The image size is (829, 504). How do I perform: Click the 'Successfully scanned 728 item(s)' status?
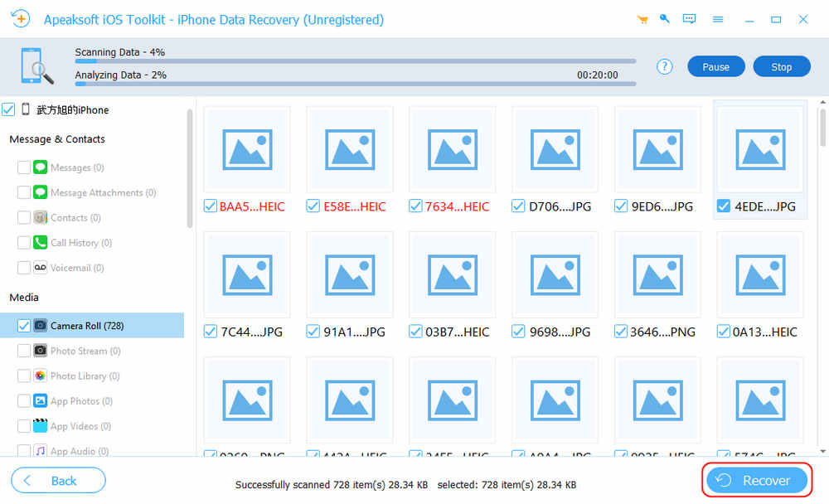click(x=332, y=484)
